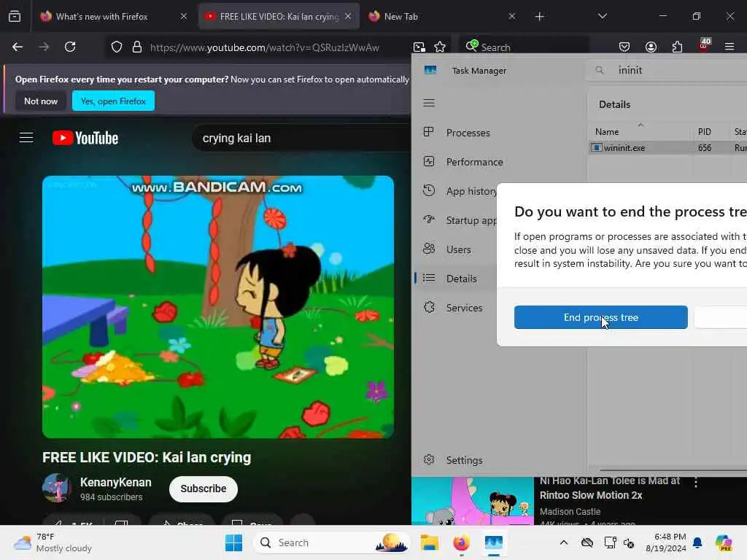
Task: Open weather widget 78°F Mostly cloudy
Action: pyautogui.click(x=53, y=542)
